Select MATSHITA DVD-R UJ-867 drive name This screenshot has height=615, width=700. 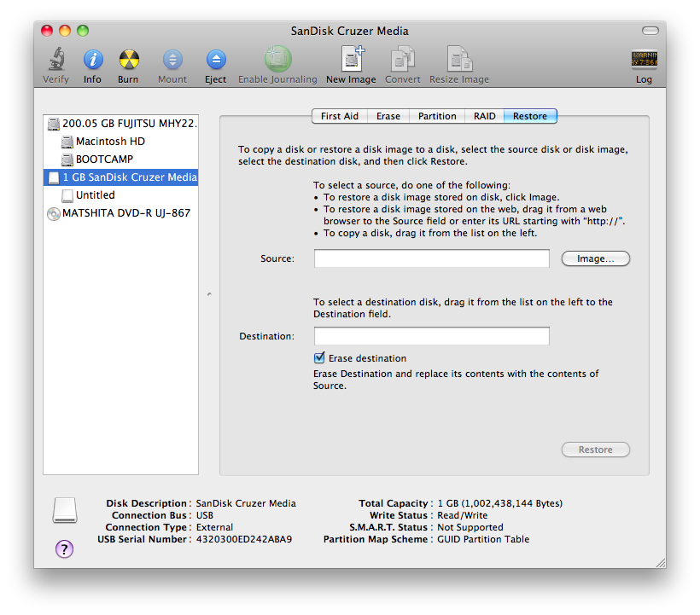click(126, 213)
